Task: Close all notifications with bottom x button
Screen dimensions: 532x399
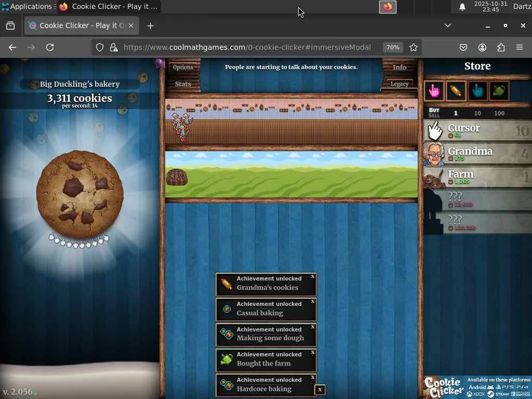Action: click(320, 390)
